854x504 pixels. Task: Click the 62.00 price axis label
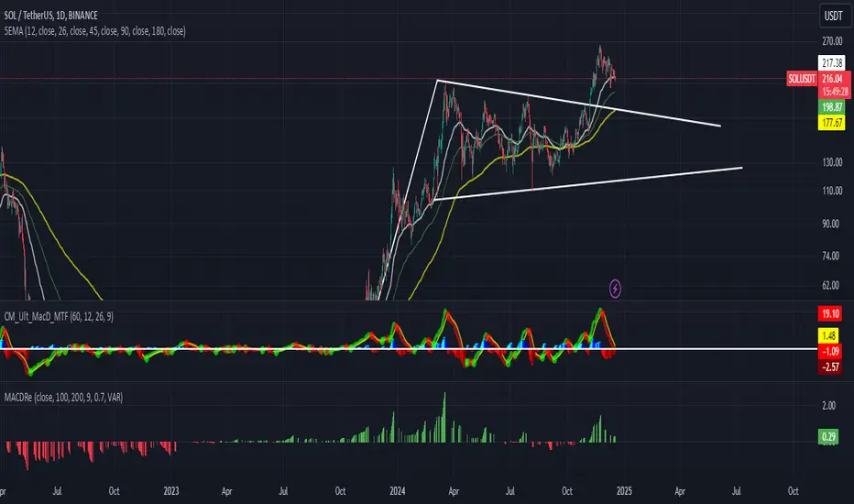pos(830,286)
